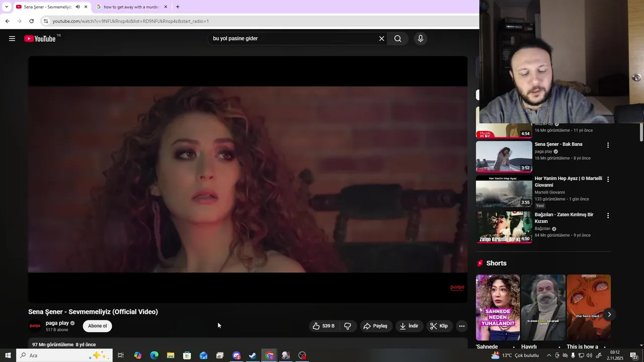
Task: Play Zaten Kırılmış Bir Kızsın thumbnail
Action: pos(504,227)
